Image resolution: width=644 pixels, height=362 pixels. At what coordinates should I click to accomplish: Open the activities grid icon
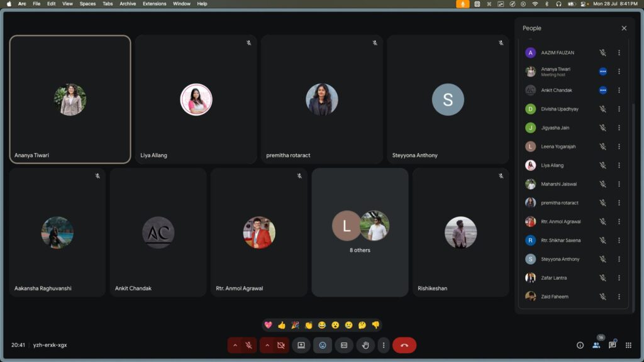click(628, 345)
